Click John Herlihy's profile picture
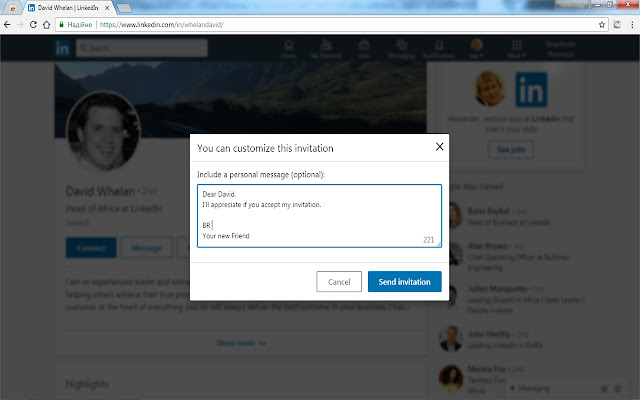This screenshot has width=640, height=400. pos(451,338)
